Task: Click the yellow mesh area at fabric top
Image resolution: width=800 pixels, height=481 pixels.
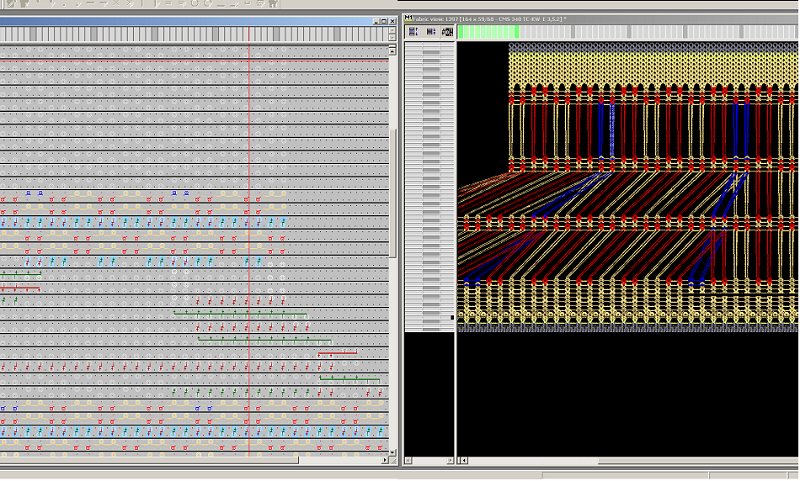Action: point(650,65)
